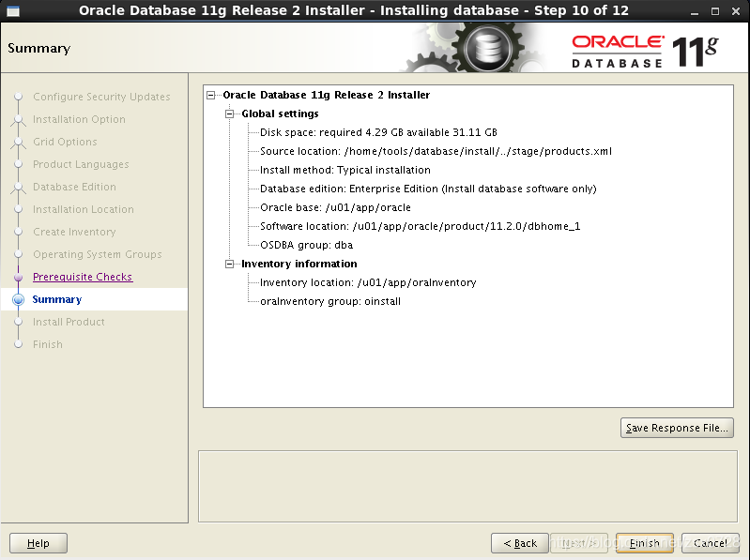Select the Installation Location step
750x560 pixels.
[x=84, y=209]
